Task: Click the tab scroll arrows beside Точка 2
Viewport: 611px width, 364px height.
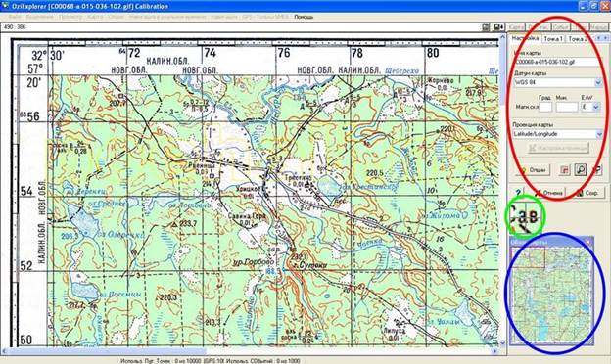Action: [603, 38]
